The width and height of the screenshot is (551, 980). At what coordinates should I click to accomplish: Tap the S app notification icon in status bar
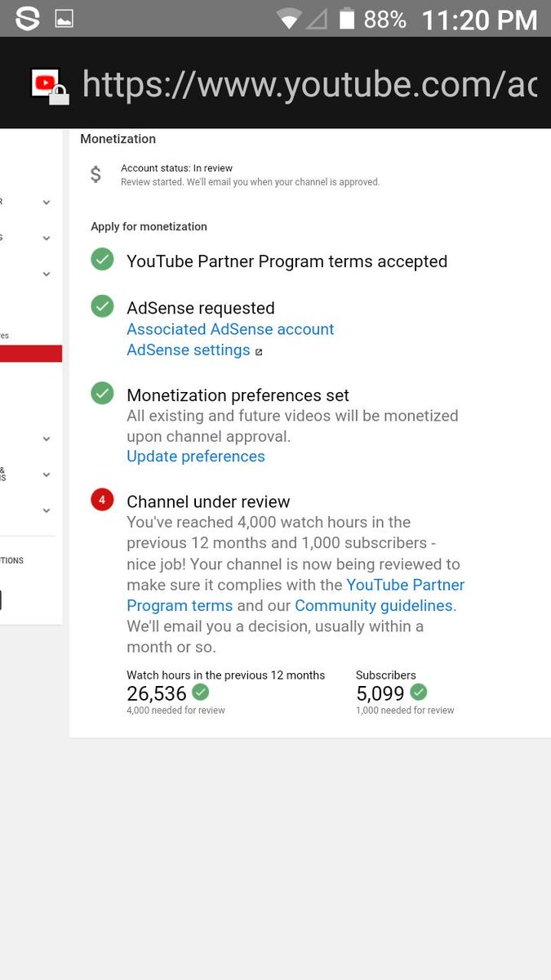(x=27, y=19)
